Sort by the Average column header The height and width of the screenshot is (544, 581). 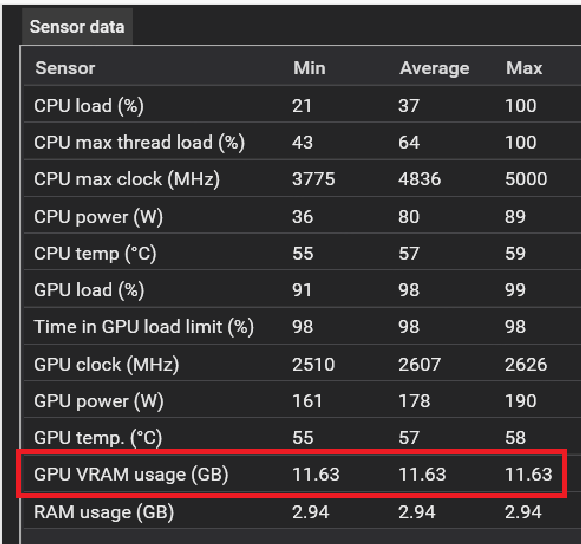click(x=434, y=69)
